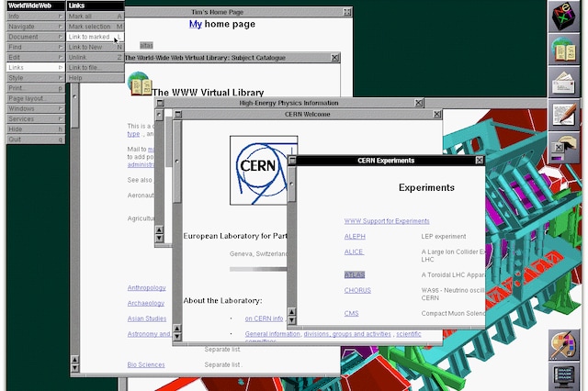The width and height of the screenshot is (588, 391).
Task: Follow the 'on CERN info' link
Action: coord(264,318)
